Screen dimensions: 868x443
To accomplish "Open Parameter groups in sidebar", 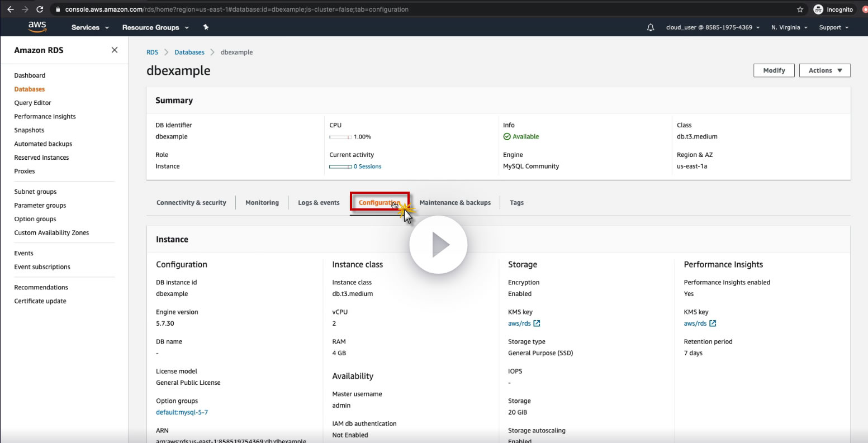I will pyautogui.click(x=40, y=206).
